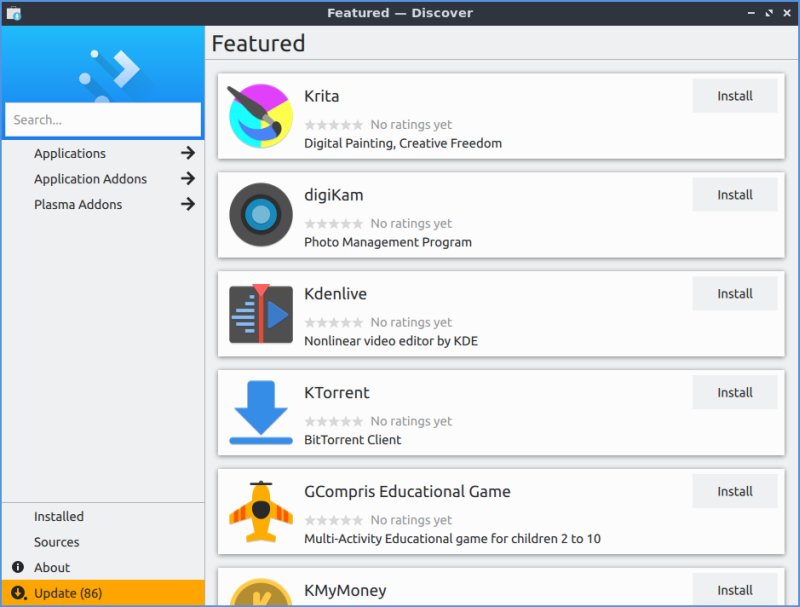Click the window menu icon in title bar
The width and height of the screenshot is (800, 607).
(x=13, y=13)
